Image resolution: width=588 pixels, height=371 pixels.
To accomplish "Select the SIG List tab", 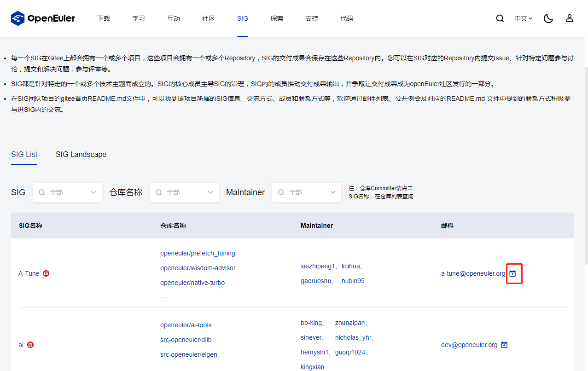I will pyautogui.click(x=24, y=155).
